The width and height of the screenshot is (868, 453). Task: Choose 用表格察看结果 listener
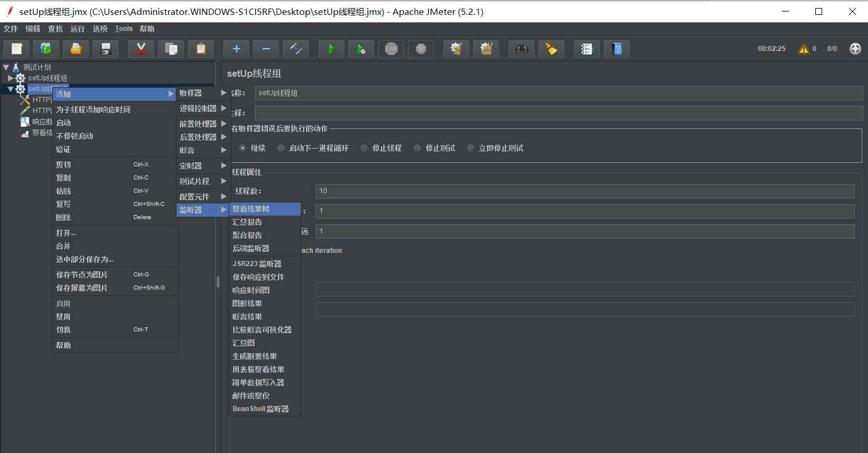pyautogui.click(x=265, y=369)
